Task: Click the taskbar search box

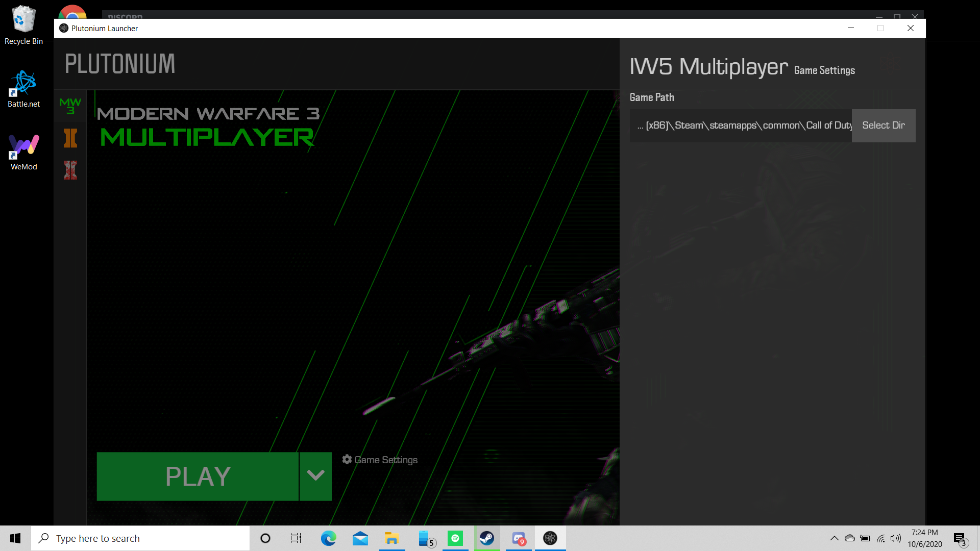Action: tap(140, 538)
